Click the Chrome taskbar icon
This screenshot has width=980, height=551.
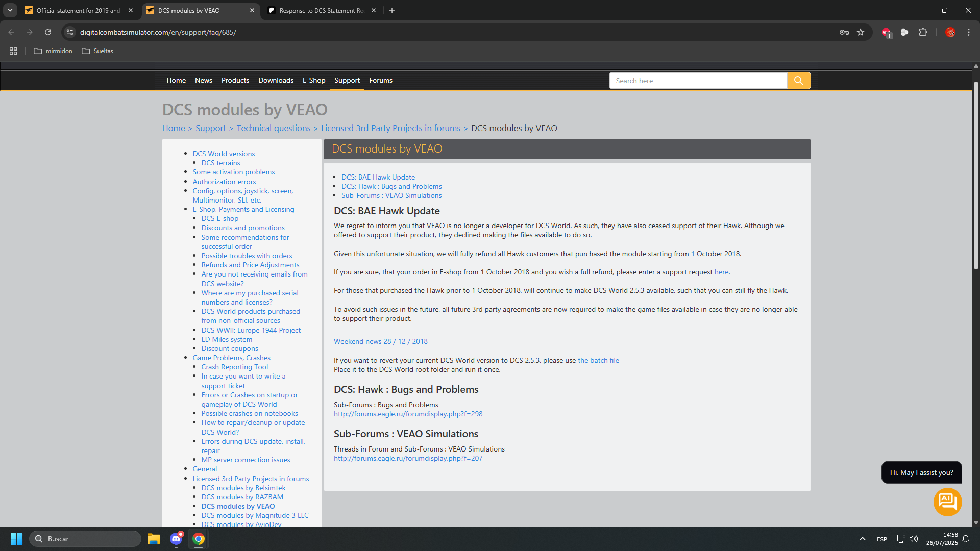[199, 539]
